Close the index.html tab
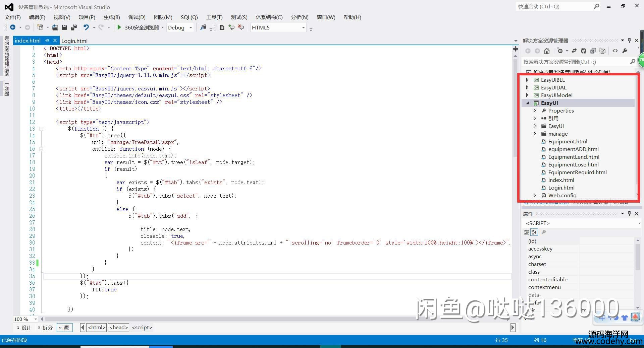644x348 pixels. pos(55,41)
